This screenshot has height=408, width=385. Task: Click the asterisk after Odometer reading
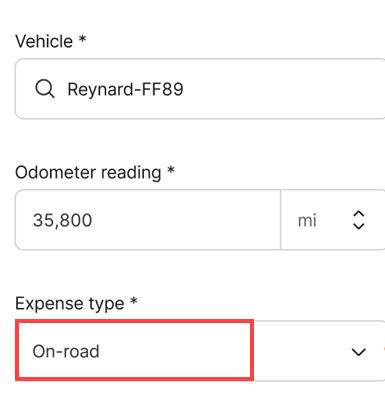point(171,169)
